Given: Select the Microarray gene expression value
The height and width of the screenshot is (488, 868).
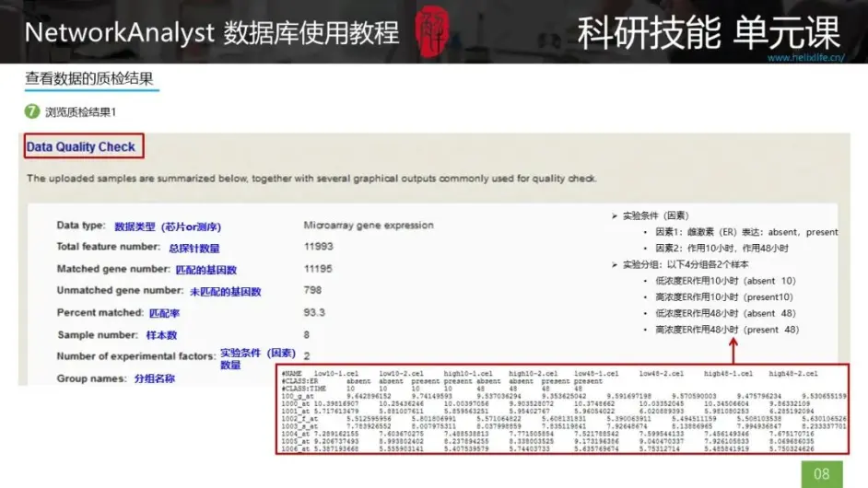Looking at the screenshot, I should click(x=369, y=226).
